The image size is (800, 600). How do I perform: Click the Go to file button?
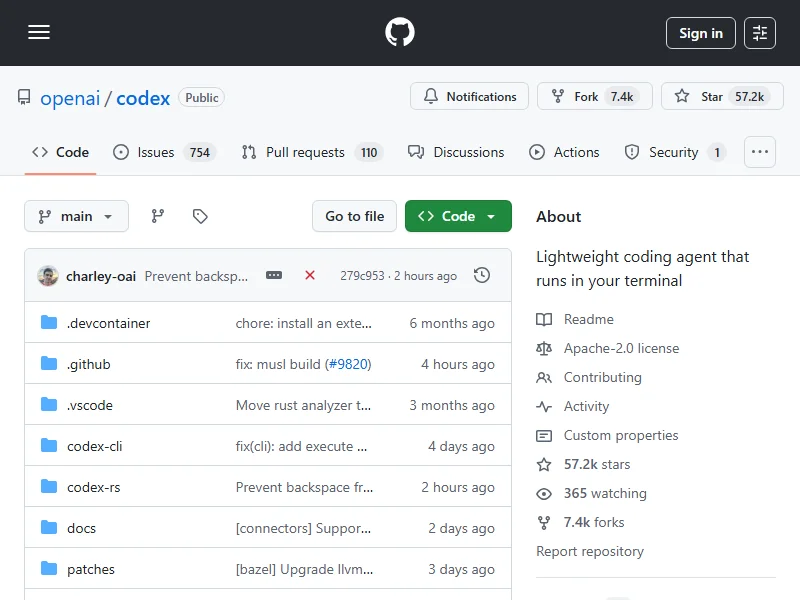click(x=354, y=216)
